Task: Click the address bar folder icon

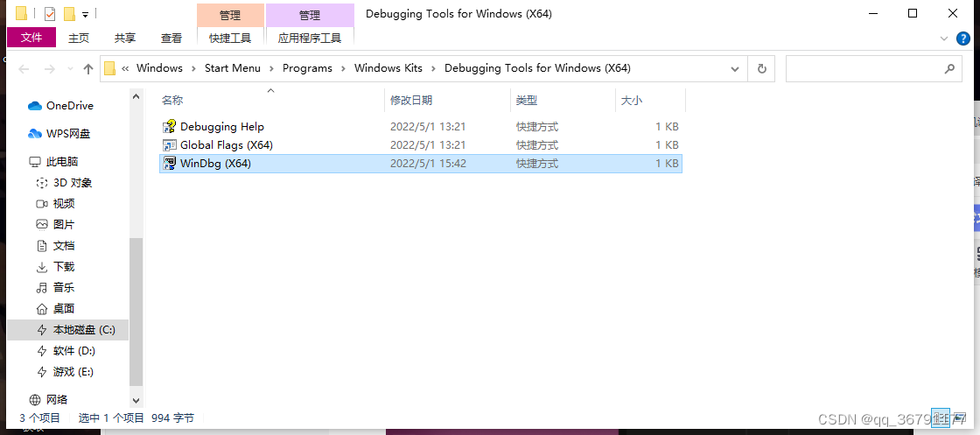Action: point(110,68)
